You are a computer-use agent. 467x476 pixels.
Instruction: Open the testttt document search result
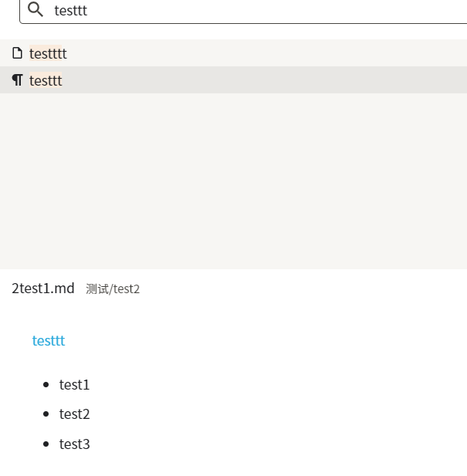pyautogui.click(x=48, y=53)
